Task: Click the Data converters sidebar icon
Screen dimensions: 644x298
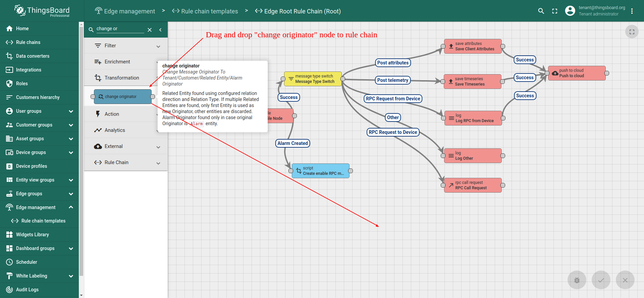Action: coord(9,56)
